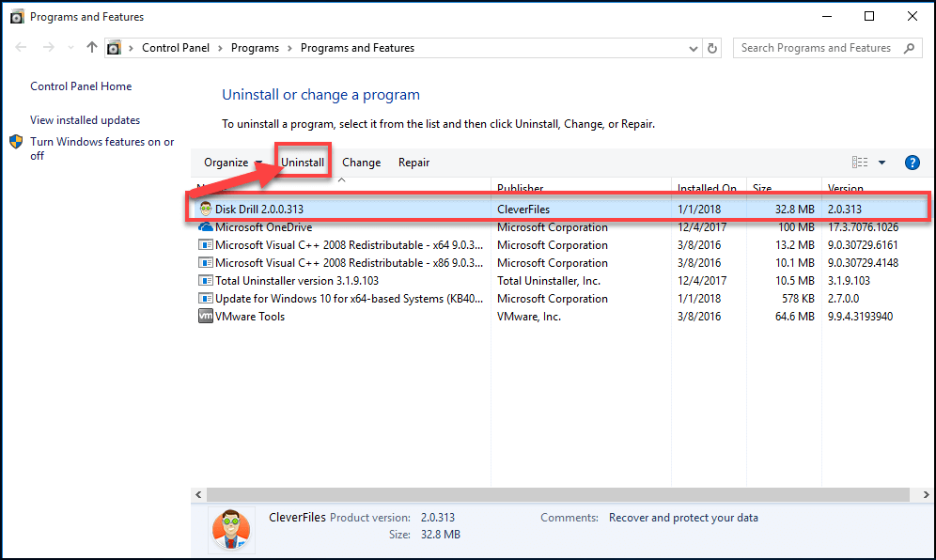Click the Update for Windows 10 row icon
The width and height of the screenshot is (936, 560).
coord(206,299)
